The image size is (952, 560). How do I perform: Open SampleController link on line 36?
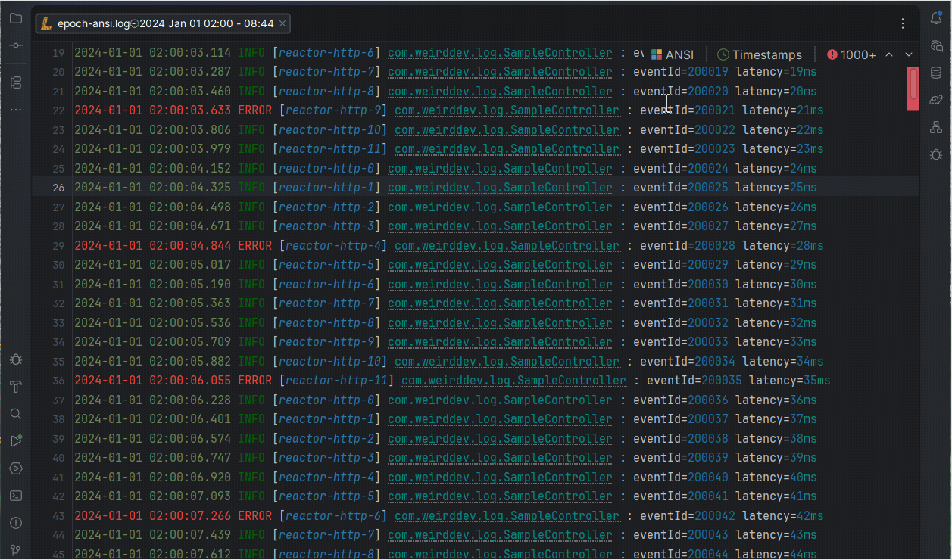[x=513, y=380]
